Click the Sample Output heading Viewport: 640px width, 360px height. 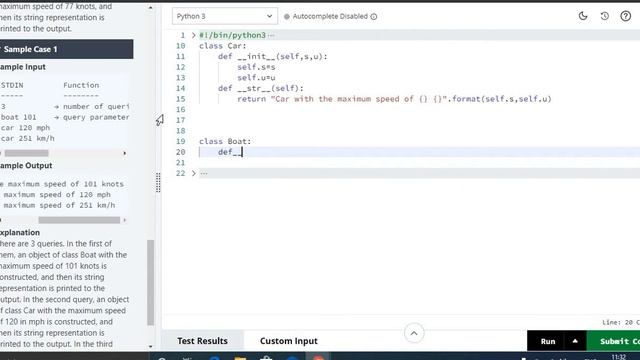[x=26, y=166]
